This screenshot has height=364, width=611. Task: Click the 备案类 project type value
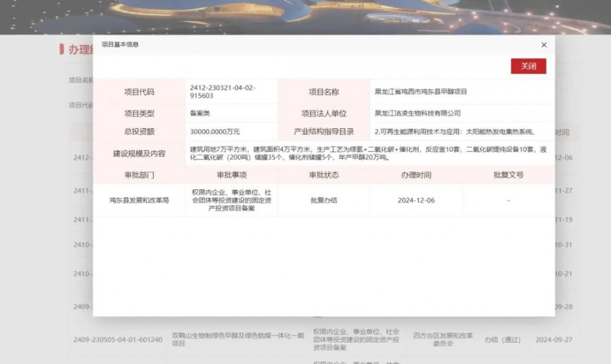pyautogui.click(x=200, y=113)
